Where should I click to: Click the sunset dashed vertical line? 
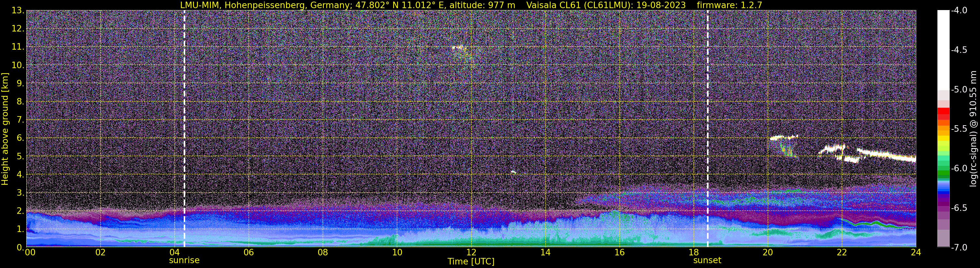click(708, 129)
